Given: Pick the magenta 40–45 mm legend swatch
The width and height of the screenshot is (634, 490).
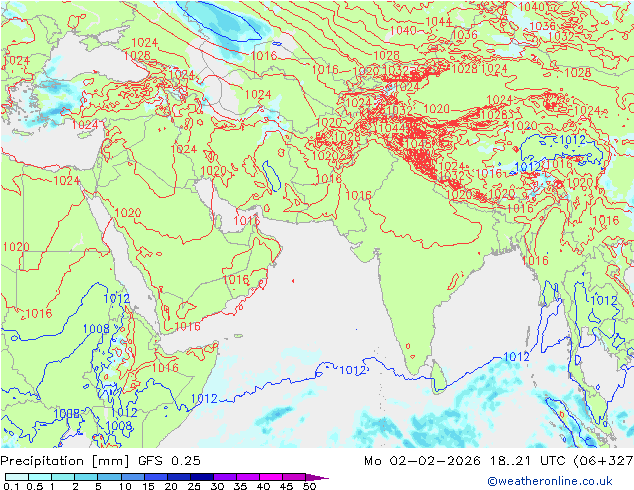Looking at the screenshot, I should point(271,477).
